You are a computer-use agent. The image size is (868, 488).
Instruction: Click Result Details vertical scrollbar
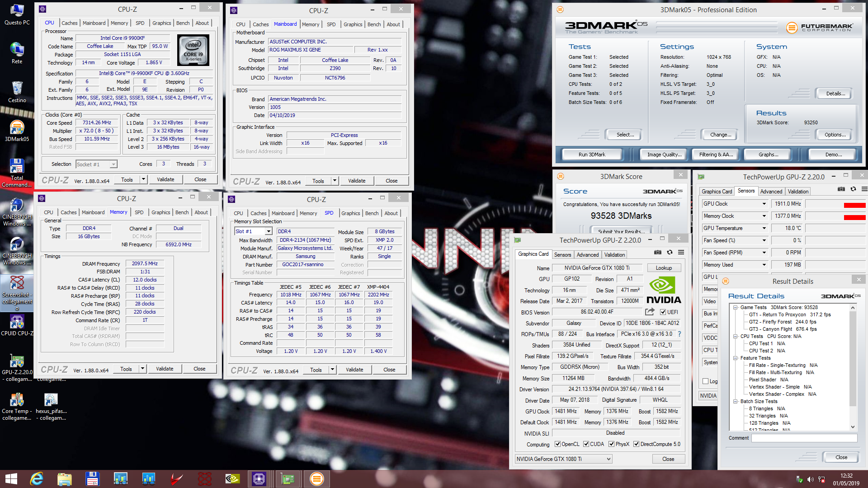coord(853,367)
